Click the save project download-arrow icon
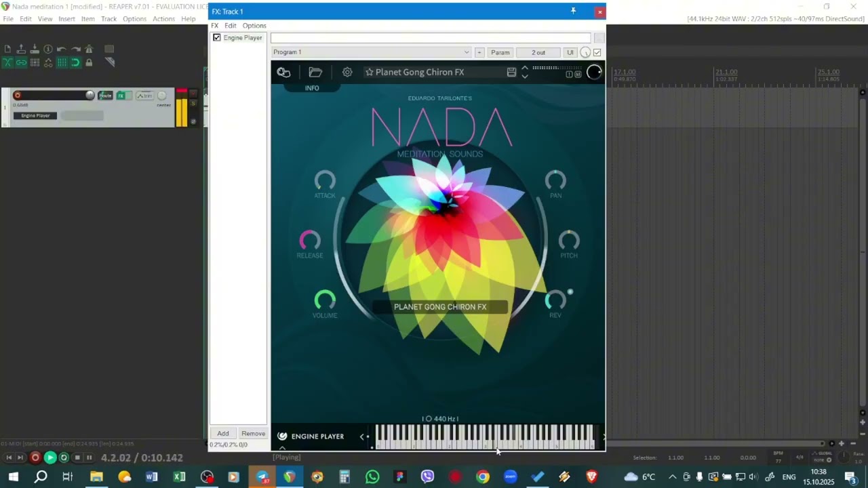The width and height of the screenshot is (868, 488). pos(35,49)
